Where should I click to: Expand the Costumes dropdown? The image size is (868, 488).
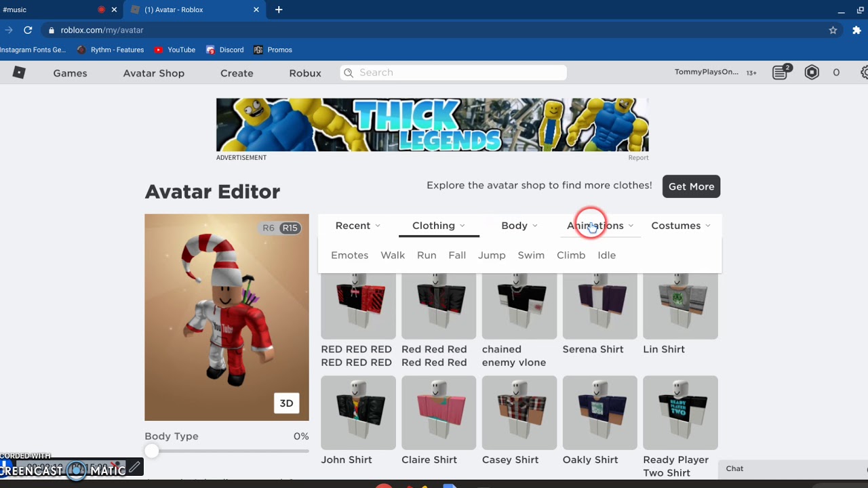pos(681,226)
